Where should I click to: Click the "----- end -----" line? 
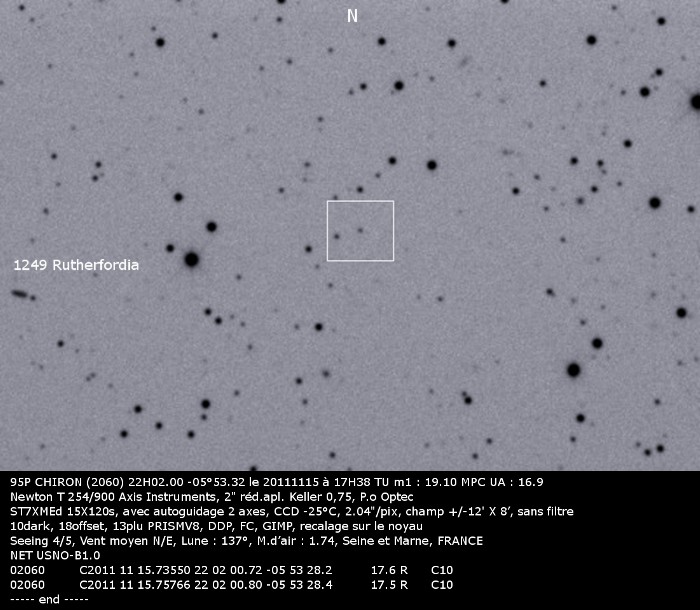(49, 599)
